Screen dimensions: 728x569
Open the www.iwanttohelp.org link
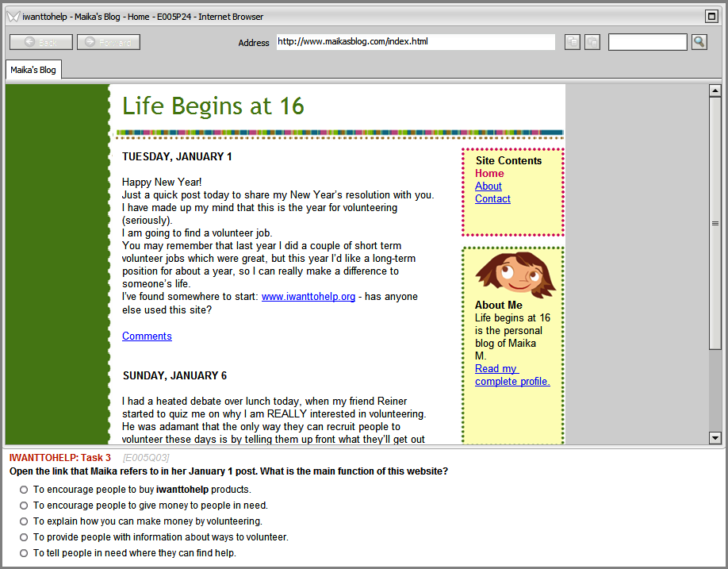pyautogui.click(x=308, y=297)
